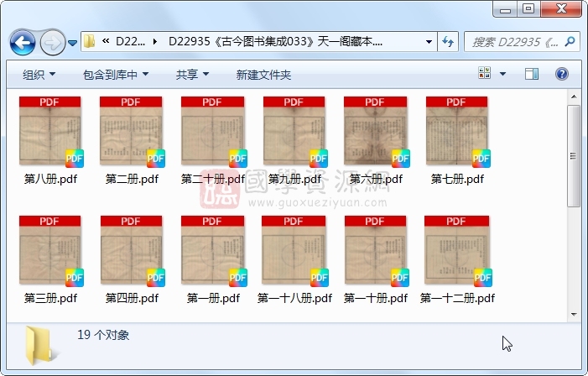588x376 pixels.
Task: Click the file name 第七册.pdf
Action: click(457, 179)
